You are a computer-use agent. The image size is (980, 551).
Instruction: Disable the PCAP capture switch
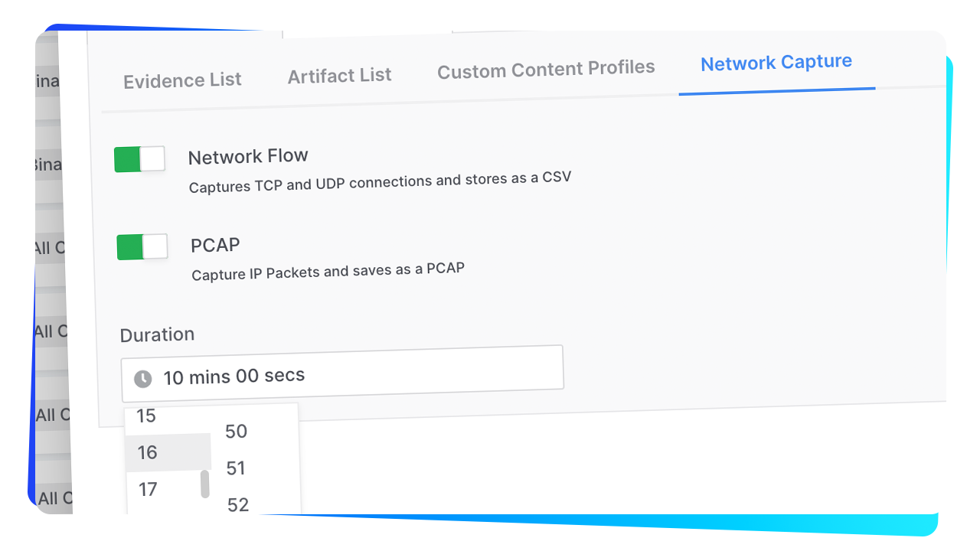click(x=142, y=247)
